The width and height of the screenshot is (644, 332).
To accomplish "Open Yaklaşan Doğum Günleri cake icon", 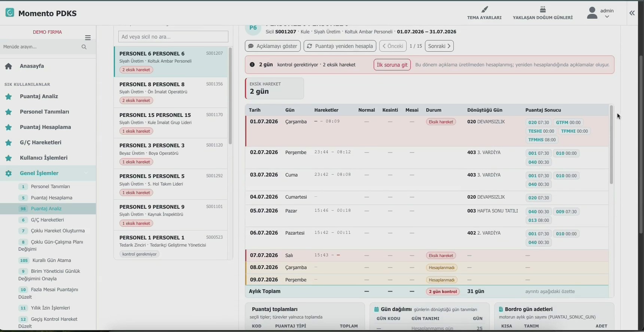I will [543, 9].
